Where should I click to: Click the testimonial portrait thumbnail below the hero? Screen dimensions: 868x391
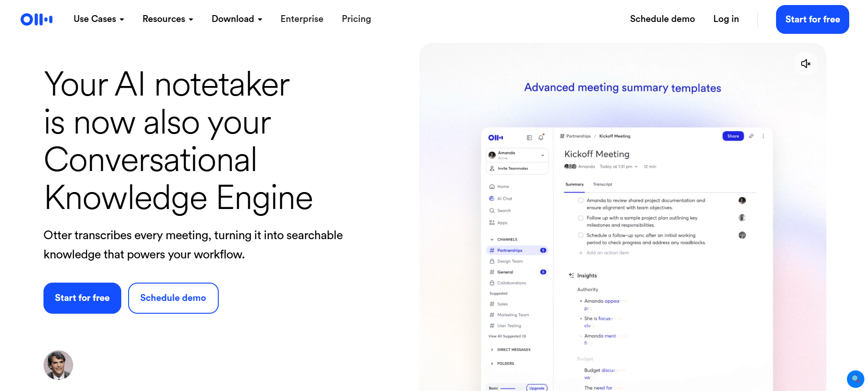point(58,365)
